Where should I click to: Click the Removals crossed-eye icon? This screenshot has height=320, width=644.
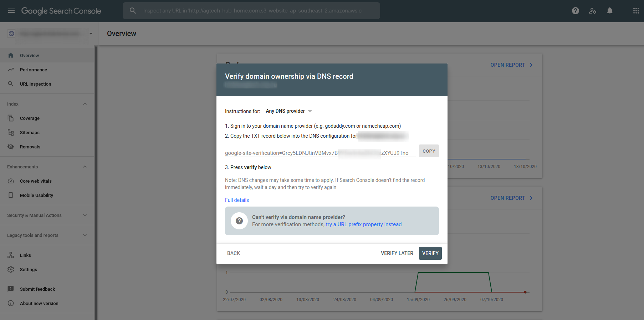(11, 147)
